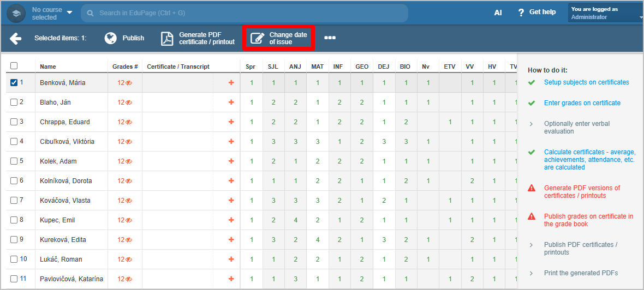Image resolution: width=644 pixels, height=290 pixels.
Task: Check the checkbox for Chrappa, Eduard
Action: tap(14, 122)
